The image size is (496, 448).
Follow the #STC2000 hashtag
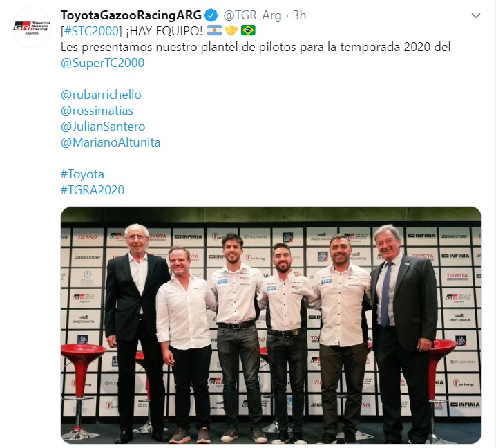(91, 31)
